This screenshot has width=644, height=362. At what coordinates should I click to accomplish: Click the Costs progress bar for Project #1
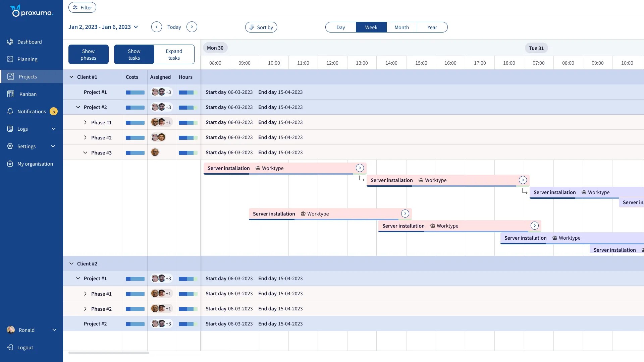click(135, 92)
